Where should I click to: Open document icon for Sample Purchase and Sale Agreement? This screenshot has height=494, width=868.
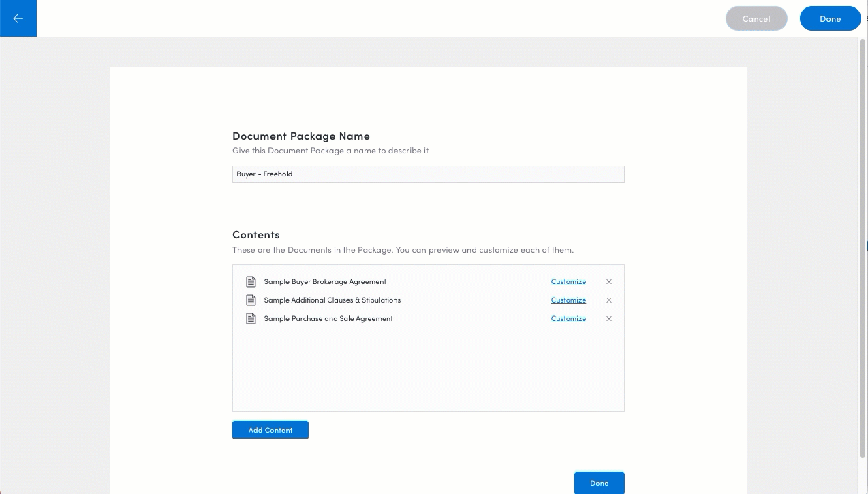(251, 318)
